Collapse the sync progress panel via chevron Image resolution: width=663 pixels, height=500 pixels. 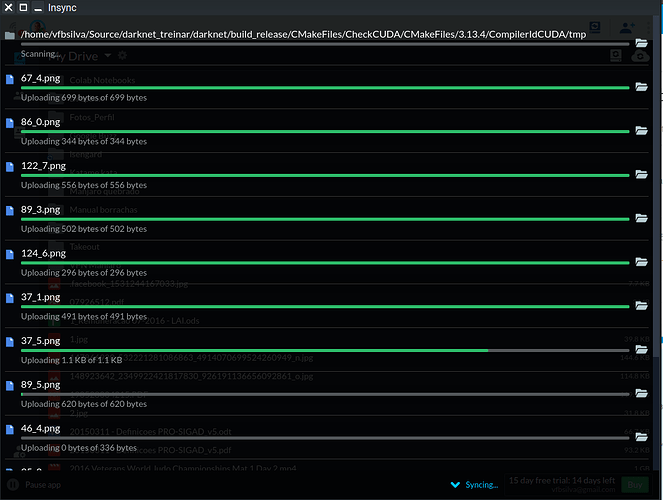click(455, 485)
